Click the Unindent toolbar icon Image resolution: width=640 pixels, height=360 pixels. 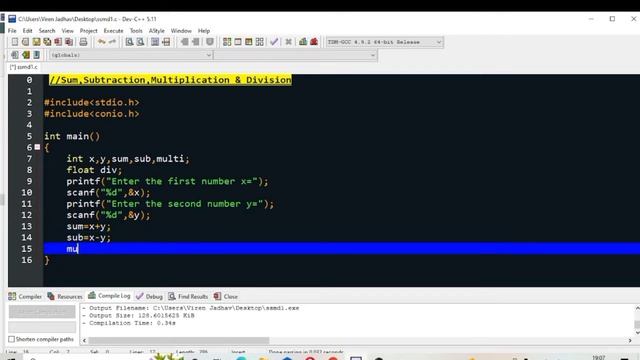tap(196, 42)
